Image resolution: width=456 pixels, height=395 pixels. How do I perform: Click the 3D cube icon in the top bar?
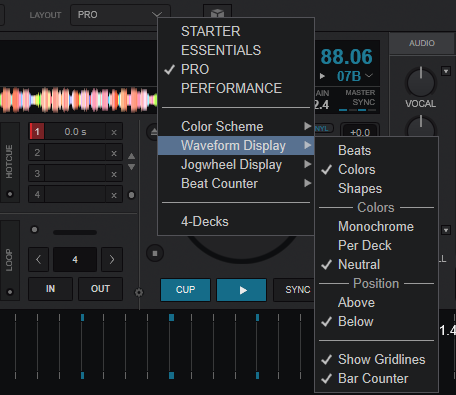[x=217, y=13]
